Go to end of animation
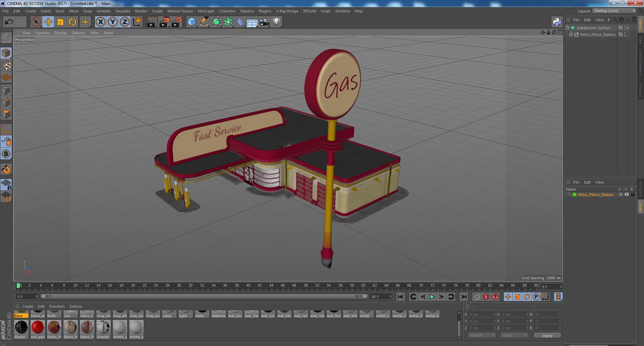The image size is (644, 346). [463, 297]
